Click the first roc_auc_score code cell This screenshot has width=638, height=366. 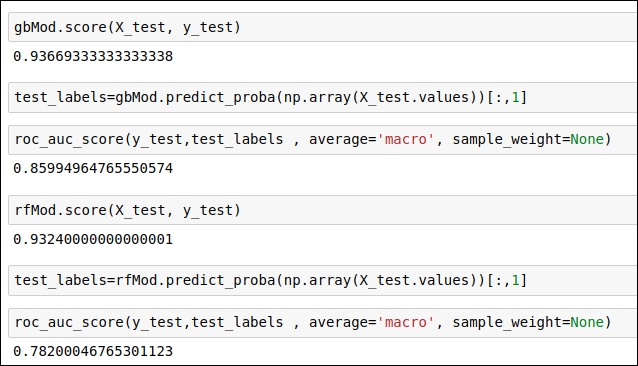click(323, 139)
